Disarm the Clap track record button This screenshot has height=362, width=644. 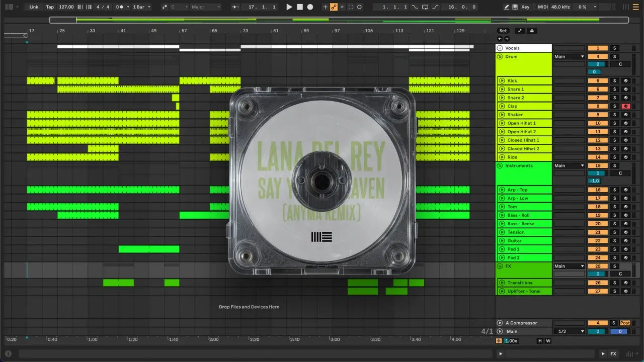coord(625,107)
